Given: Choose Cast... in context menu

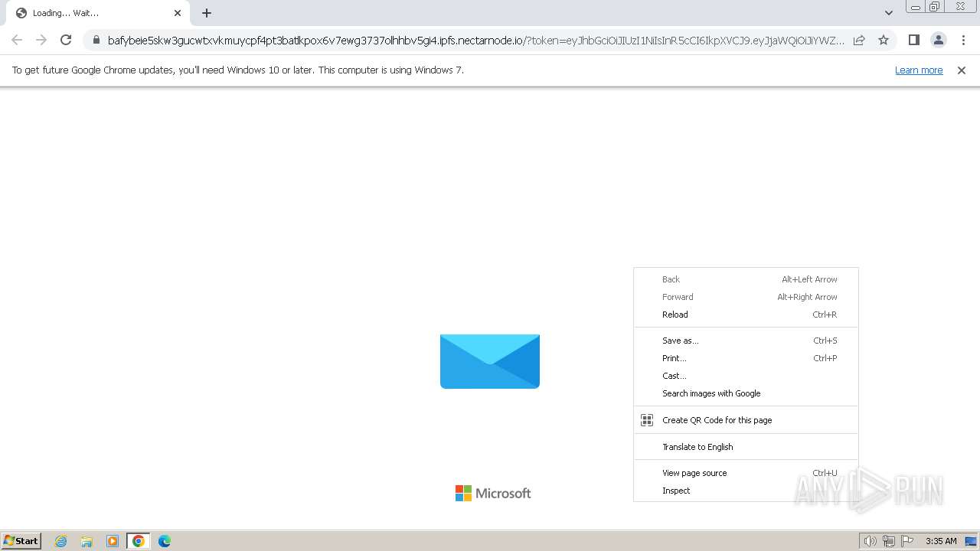Looking at the screenshot, I should click(746, 376).
